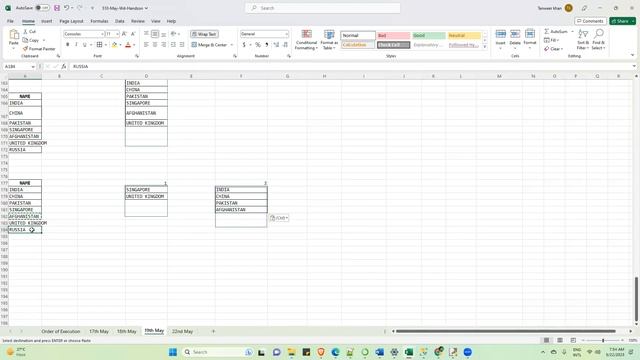
Task: Open the font name dropdown
Action: pos(102,34)
